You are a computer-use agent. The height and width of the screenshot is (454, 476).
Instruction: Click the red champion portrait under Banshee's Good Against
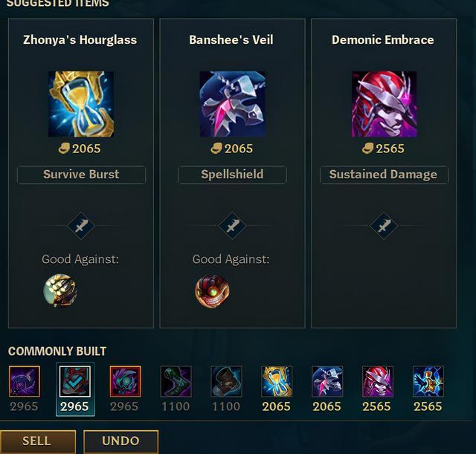(212, 291)
